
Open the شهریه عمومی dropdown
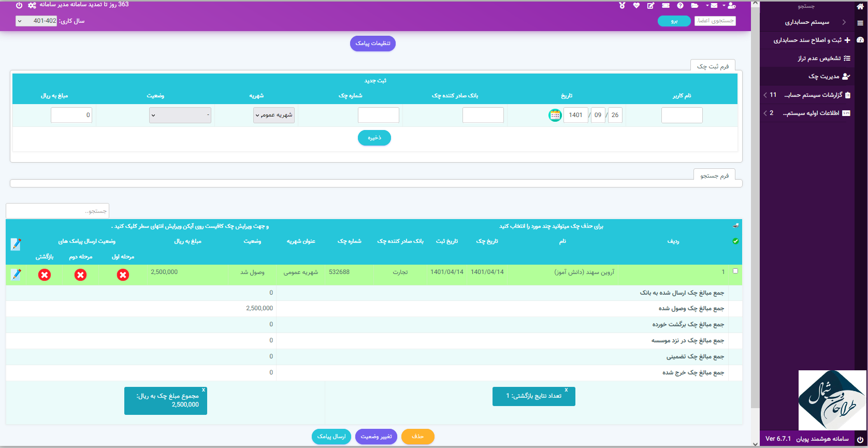pos(274,115)
